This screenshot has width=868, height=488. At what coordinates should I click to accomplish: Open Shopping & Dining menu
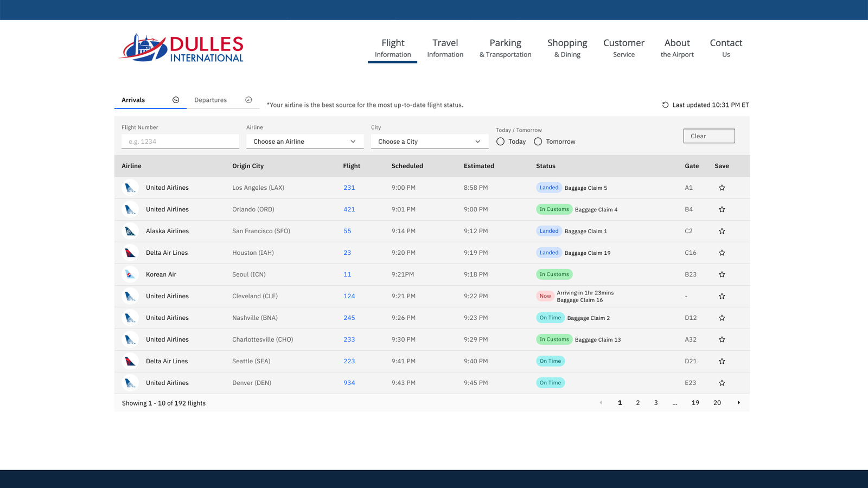click(x=567, y=48)
